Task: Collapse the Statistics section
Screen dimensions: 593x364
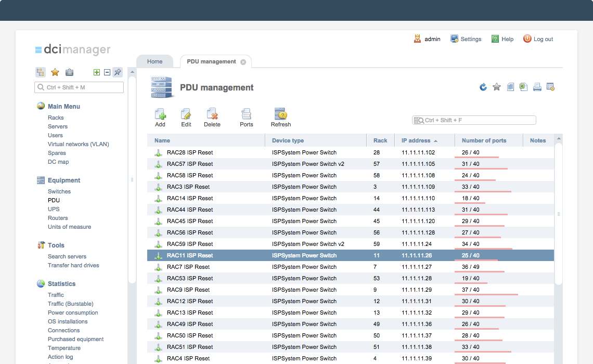Action: [x=62, y=283]
